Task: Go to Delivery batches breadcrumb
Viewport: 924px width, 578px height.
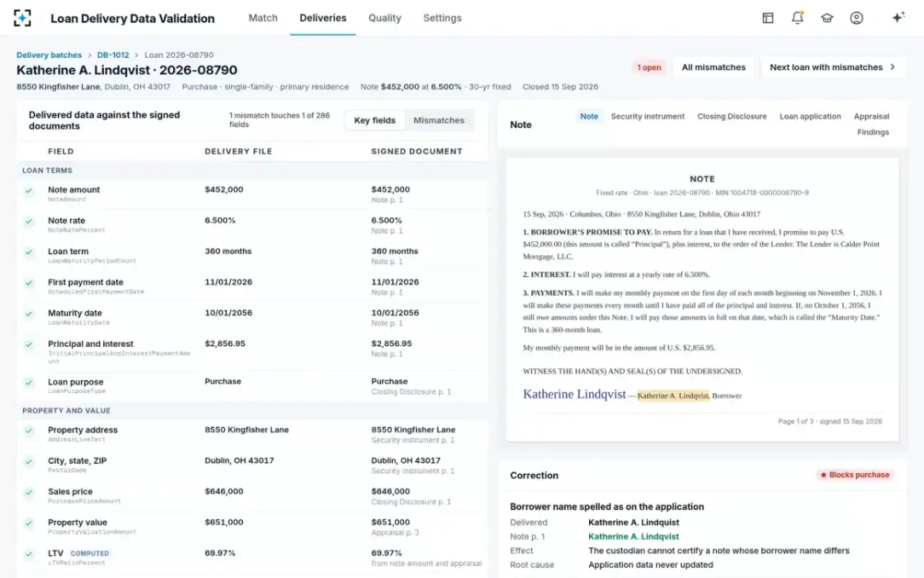Action: [49, 55]
